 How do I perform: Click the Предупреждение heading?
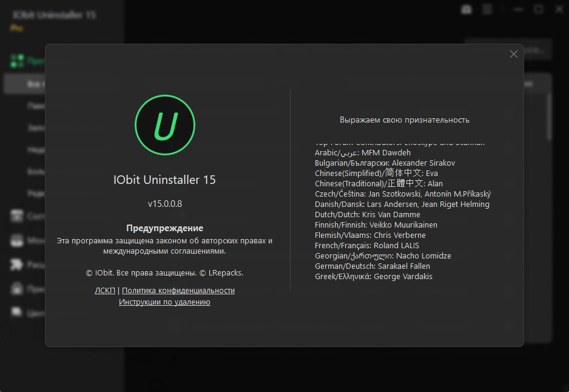coord(165,228)
